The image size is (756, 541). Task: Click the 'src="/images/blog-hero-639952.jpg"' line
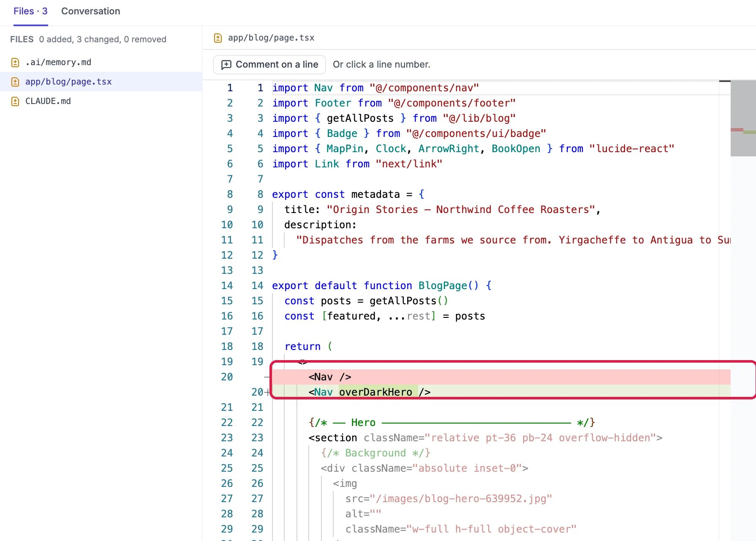point(449,498)
